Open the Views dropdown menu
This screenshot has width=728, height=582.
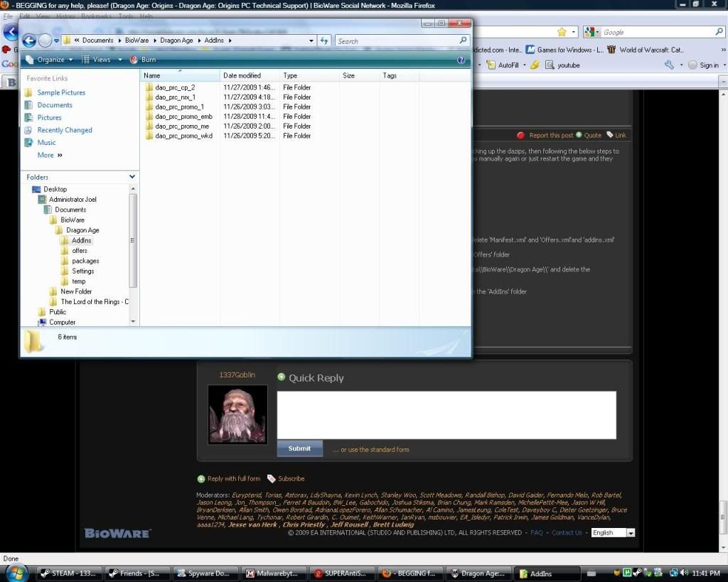click(x=102, y=60)
